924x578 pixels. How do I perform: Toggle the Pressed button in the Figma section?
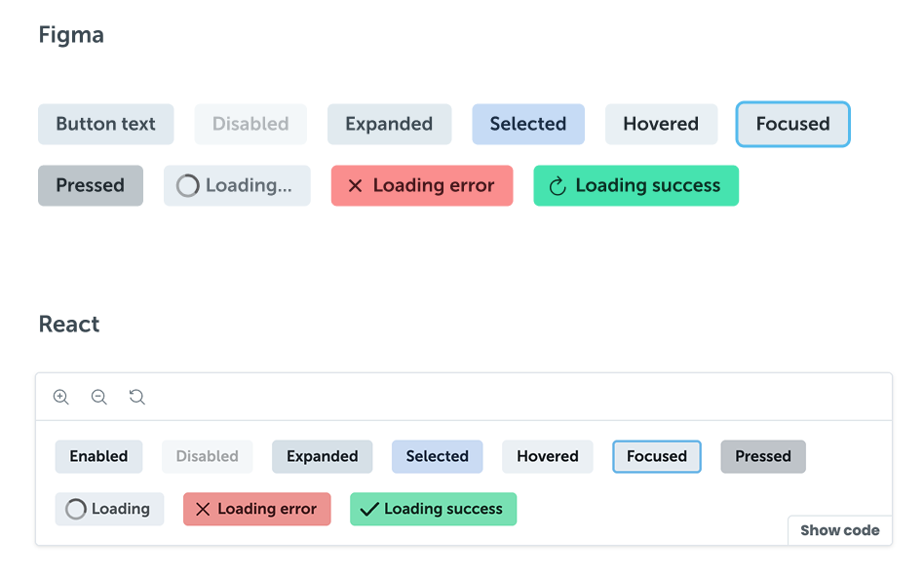click(x=90, y=185)
